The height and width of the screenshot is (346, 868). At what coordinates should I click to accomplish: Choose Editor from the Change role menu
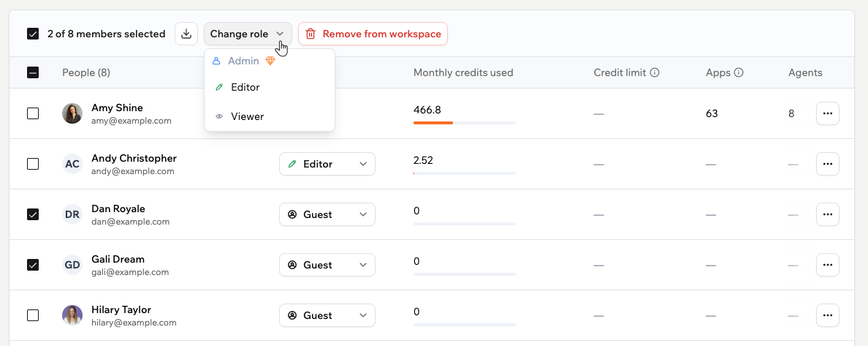click(270, 87)
